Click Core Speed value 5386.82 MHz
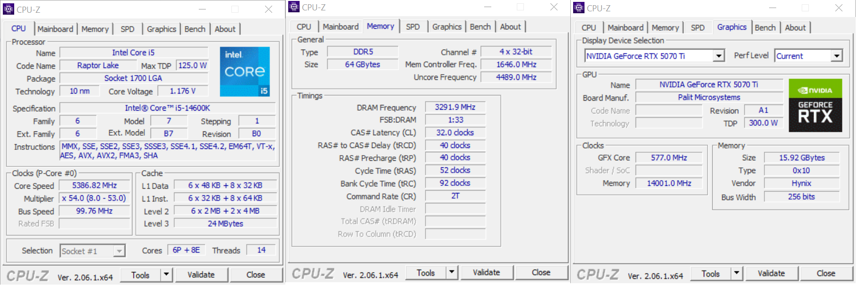 (95, 185)
